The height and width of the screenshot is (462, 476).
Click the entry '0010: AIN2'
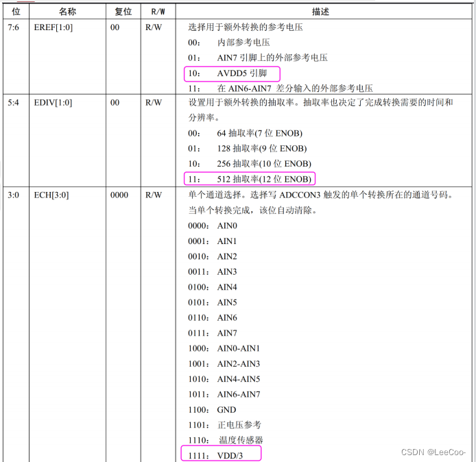point(213,256)
